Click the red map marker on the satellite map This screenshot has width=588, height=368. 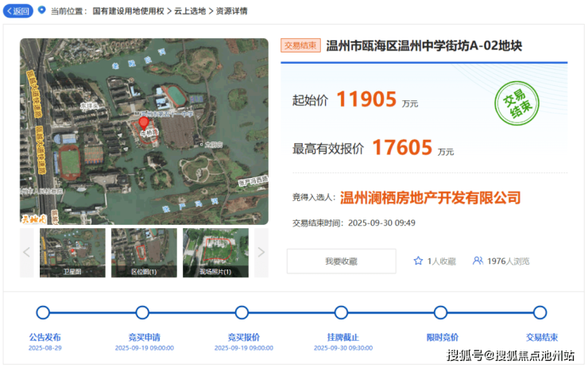click(x=144, y=123)
